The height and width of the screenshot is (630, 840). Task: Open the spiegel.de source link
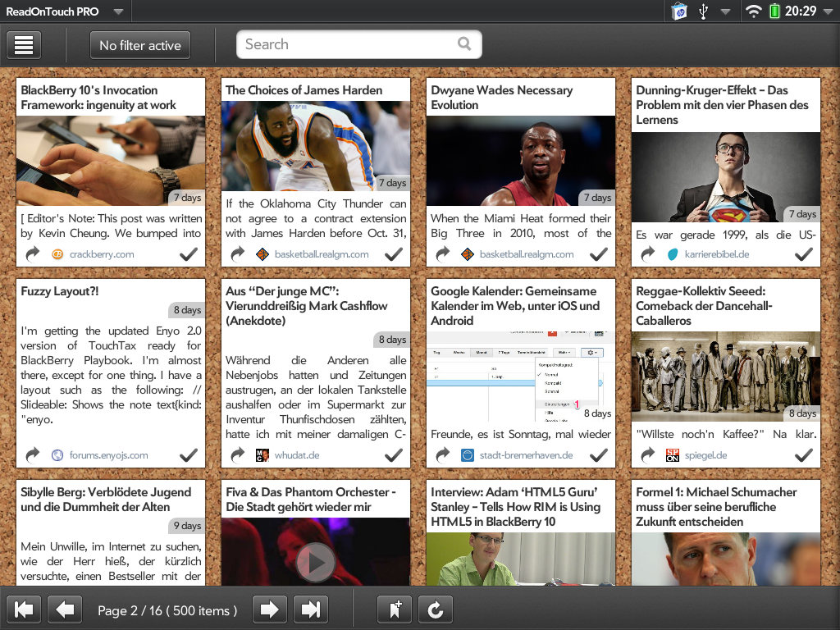706,454
